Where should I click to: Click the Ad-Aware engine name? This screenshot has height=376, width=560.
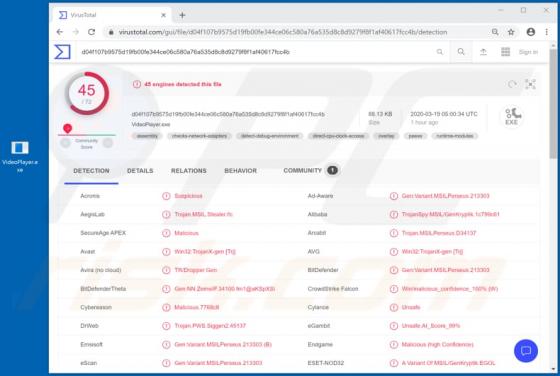(320, 196)
